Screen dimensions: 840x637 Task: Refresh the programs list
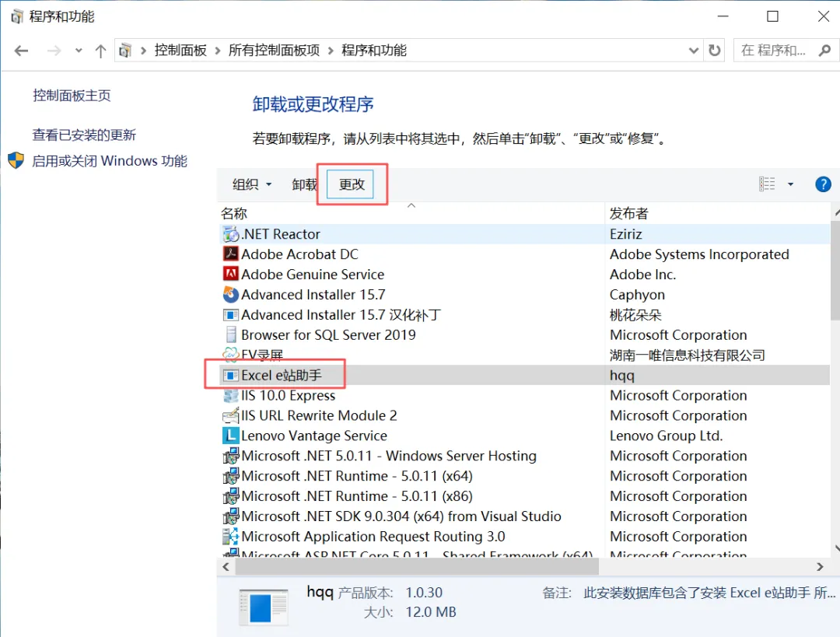(x=715, y=51)
